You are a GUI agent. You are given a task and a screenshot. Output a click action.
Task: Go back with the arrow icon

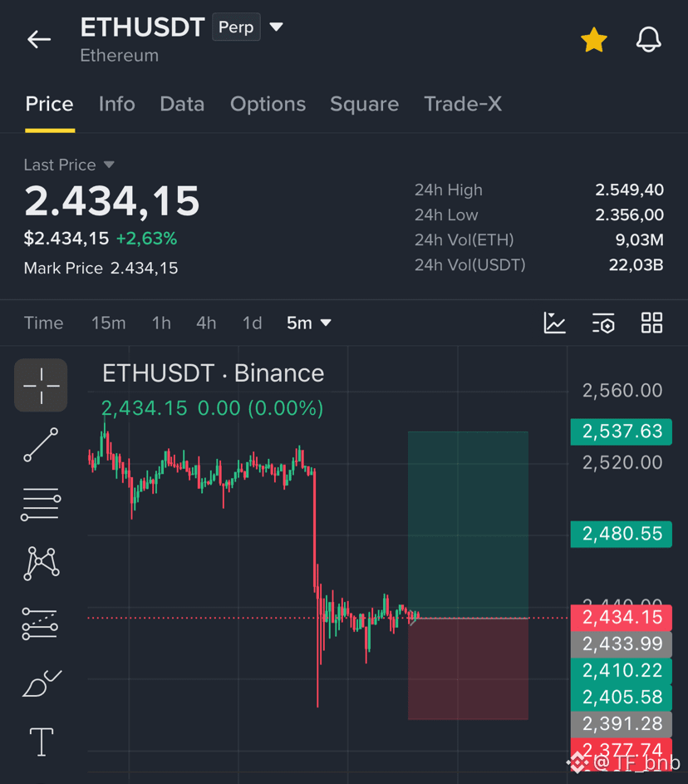pyautogui.click(x=39, y=39)
